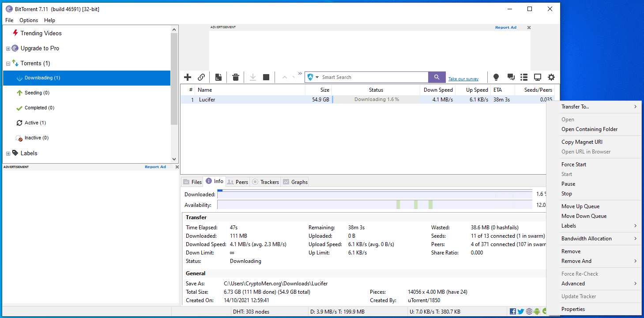Click the list view icon in toolbar

(524, 77)
